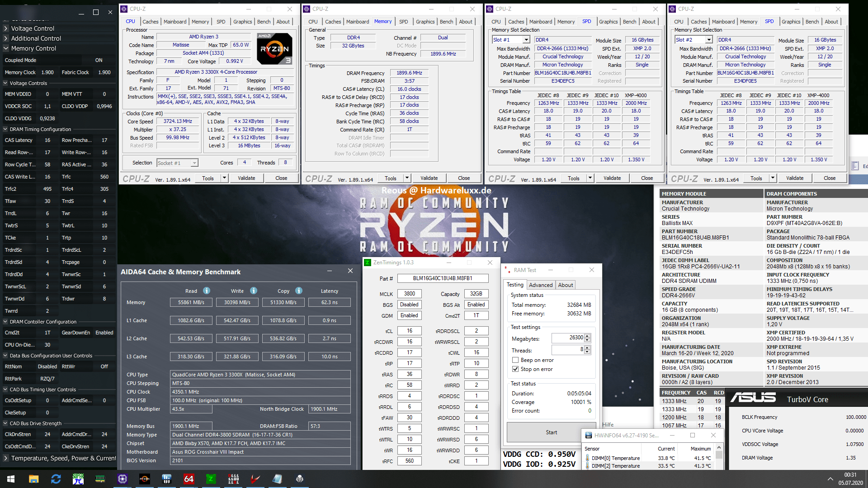Viewport: 868px width, 488px height.
Task: Click Validate in first CPU-Z window
Action: pyautogui.click(x=246, y=178)
